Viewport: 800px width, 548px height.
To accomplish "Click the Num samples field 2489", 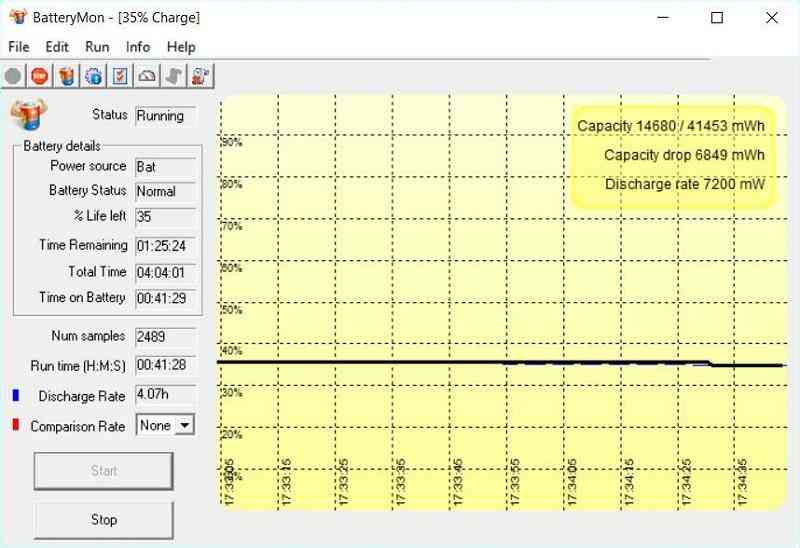I will pyautogui.click(x=165, y=337).
